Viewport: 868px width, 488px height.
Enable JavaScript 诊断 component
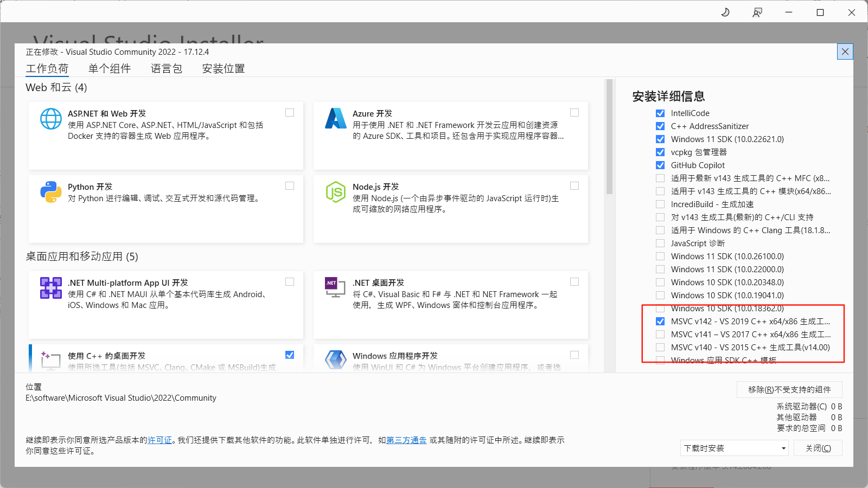(x=660, y=243)
